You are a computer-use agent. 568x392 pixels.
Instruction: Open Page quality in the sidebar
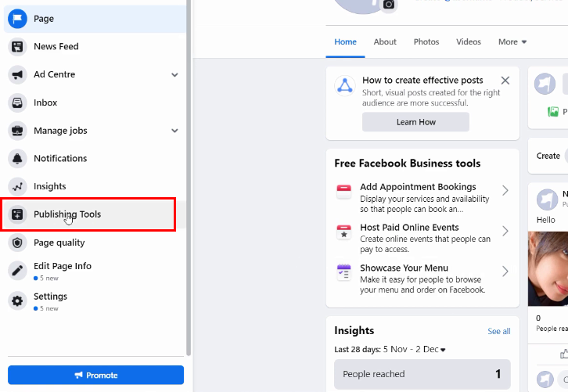coord(95,243)
